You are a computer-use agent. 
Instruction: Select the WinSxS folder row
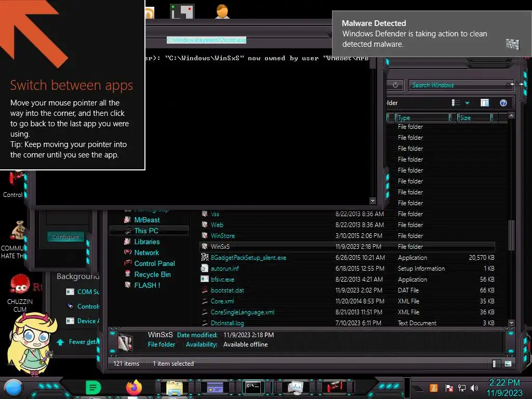pos(348,246)
